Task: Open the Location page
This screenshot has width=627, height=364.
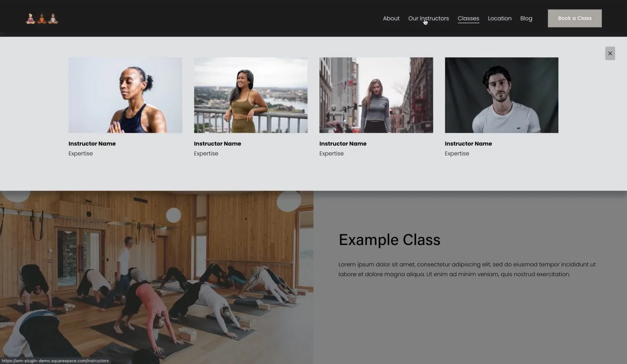Action: coord(500,18)
